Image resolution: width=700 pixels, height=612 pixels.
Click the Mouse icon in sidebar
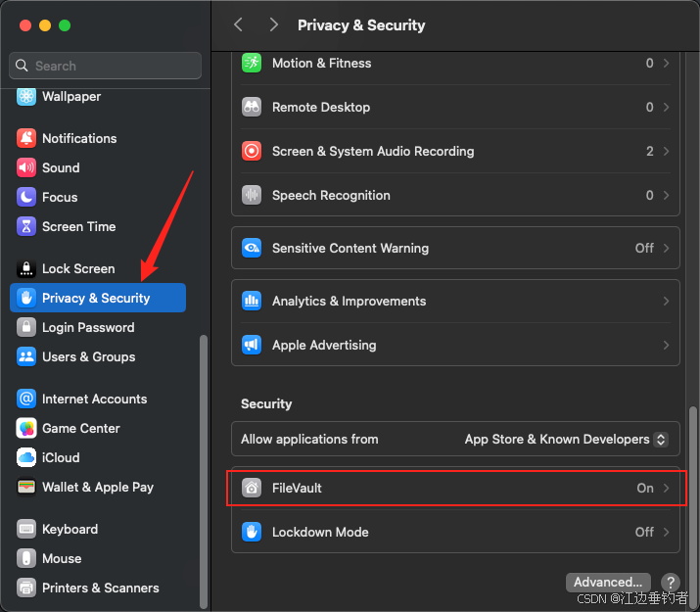pyautogui.click(x=26, y=558)
